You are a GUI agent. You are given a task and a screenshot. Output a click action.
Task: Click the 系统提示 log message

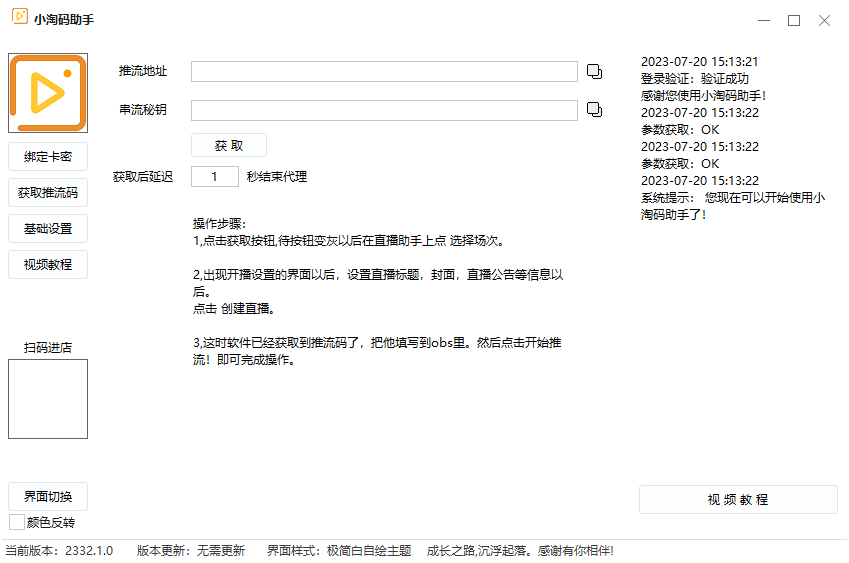click(x=733, y=206)
